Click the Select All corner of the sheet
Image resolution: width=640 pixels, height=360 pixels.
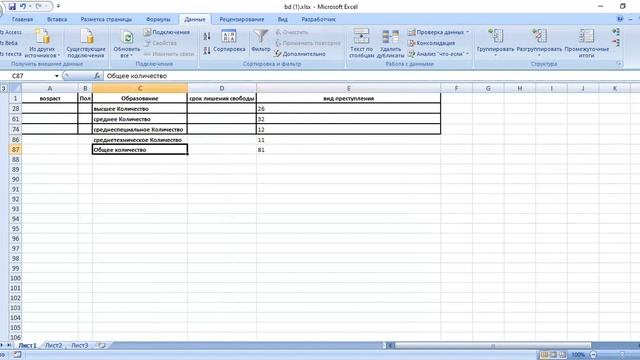point(16,88)
